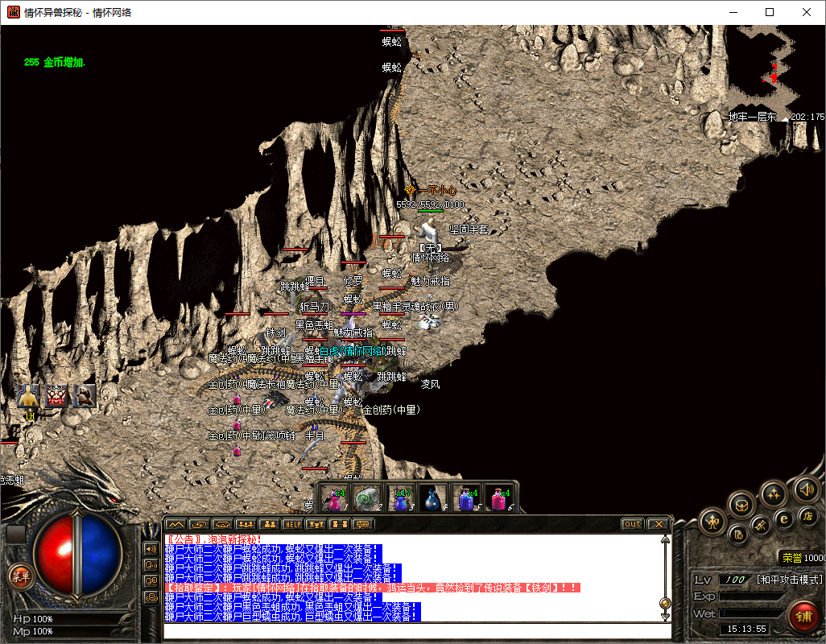Toggle the whisper channel button

click(151, 565)
